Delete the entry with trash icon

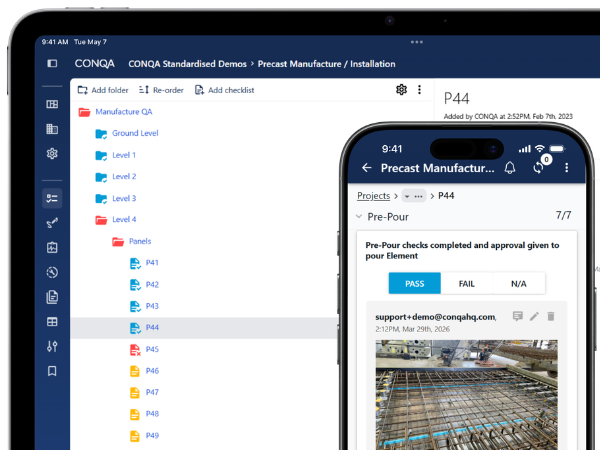(x=550, y=316)
